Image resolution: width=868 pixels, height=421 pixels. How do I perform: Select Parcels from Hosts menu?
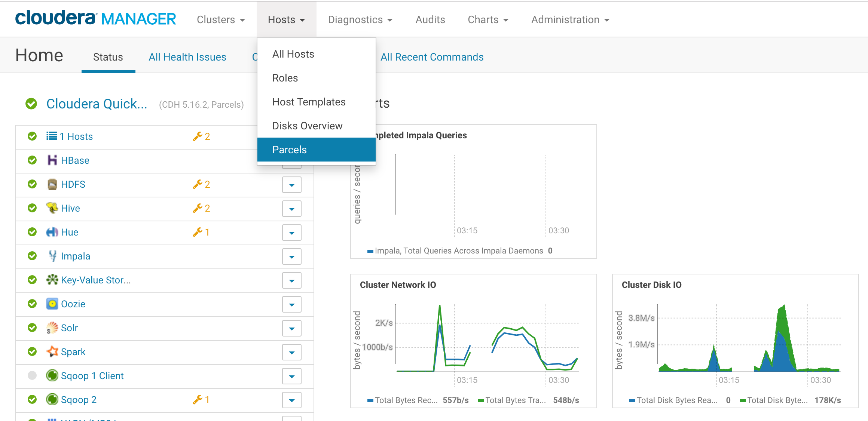click(290, 150)
